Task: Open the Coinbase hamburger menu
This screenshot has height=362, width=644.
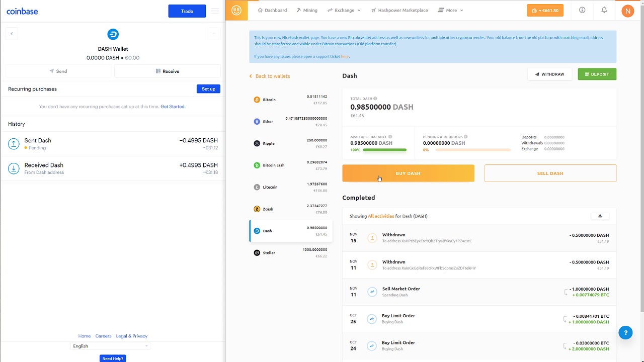Action: click(215, 11)
